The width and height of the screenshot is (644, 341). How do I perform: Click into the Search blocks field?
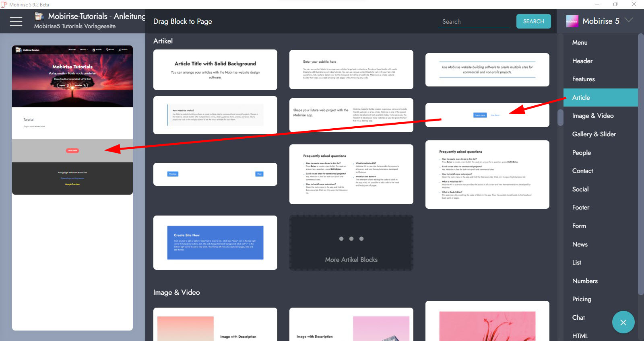[x=474, y=22]
